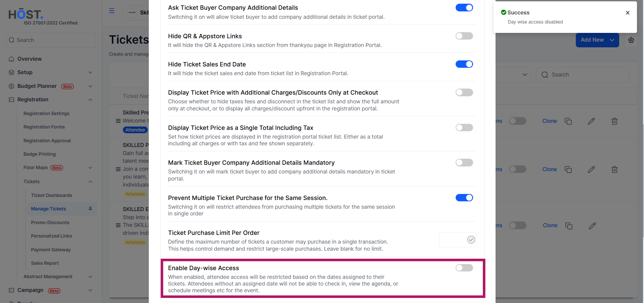This screenshot has width=644, height=303.
Task: Click the copy icon beside third Clone
Action: pyautogui.click(x=569, y=226)
